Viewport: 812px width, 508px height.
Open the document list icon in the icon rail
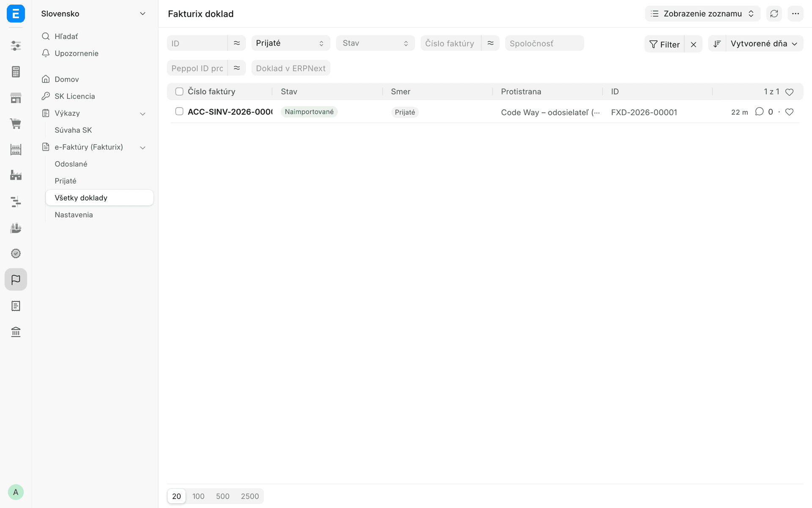[16, 306]
